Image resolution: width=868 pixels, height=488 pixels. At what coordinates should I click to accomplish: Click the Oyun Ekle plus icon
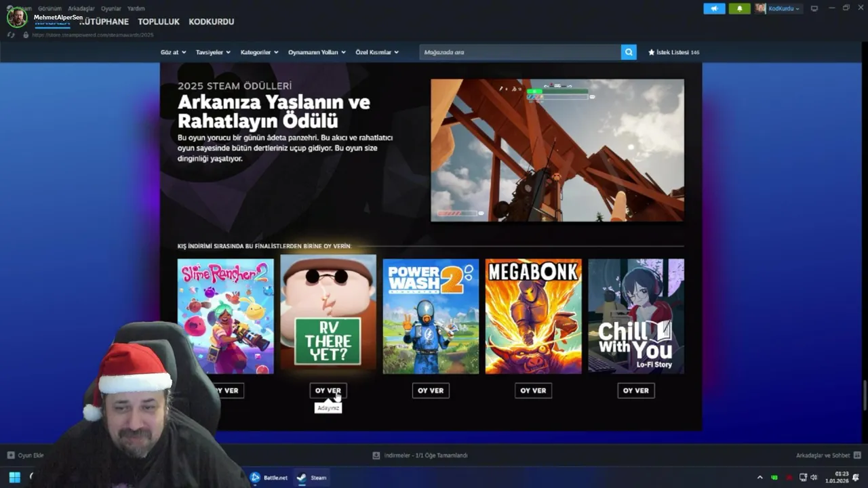[x=11, y=455]
